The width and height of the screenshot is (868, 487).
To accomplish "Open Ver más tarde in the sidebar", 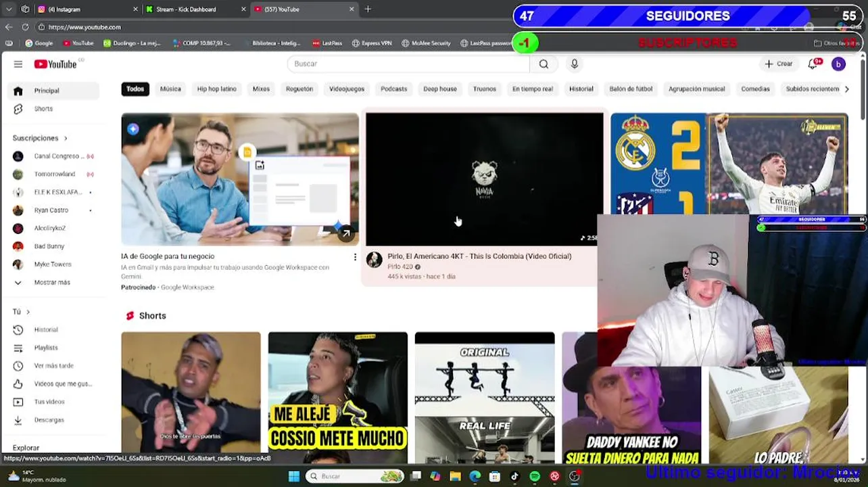I will point(54,366).
